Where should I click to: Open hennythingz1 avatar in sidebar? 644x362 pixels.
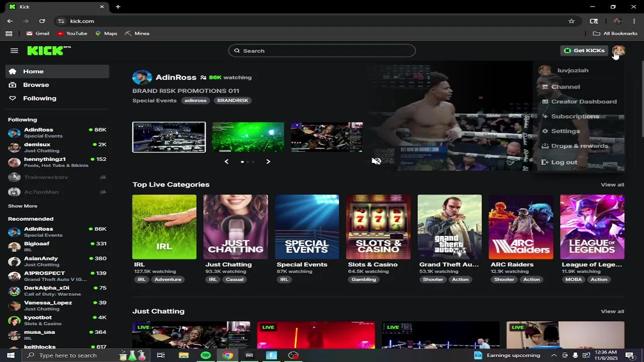tap(15, 162)
